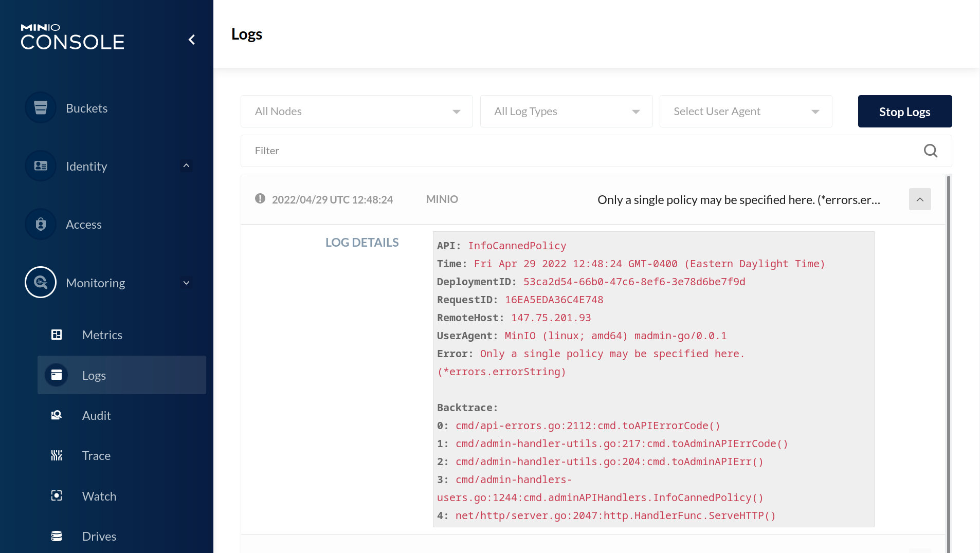Click the MINIO node label in log row
Screen dimensions: 980x553
(x=442, y=199)
